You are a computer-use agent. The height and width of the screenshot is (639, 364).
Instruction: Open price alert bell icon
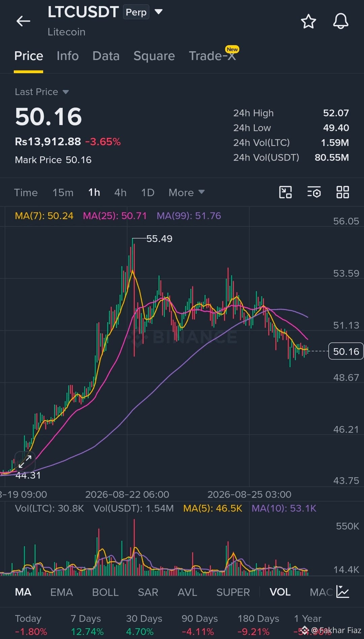(340, 21)
